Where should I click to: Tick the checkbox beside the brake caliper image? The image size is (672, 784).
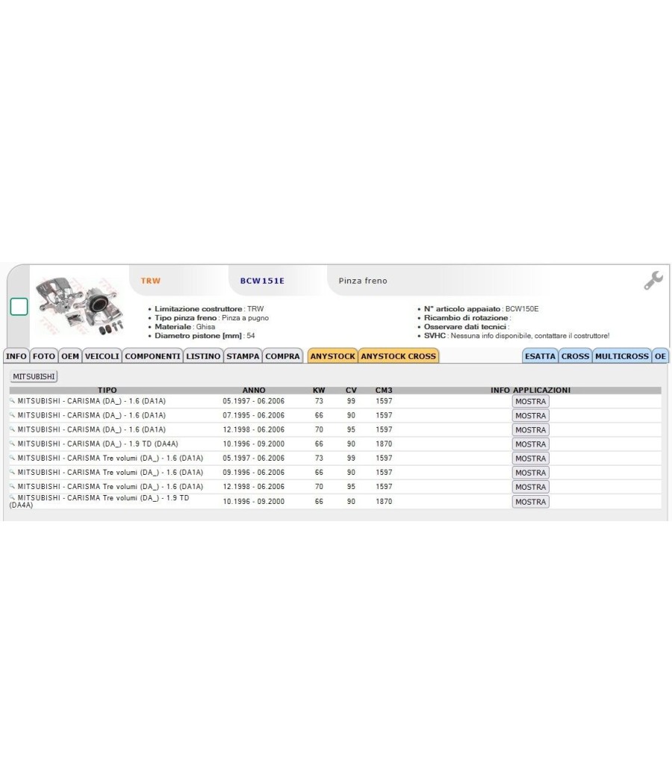click(x=19, y=306)
